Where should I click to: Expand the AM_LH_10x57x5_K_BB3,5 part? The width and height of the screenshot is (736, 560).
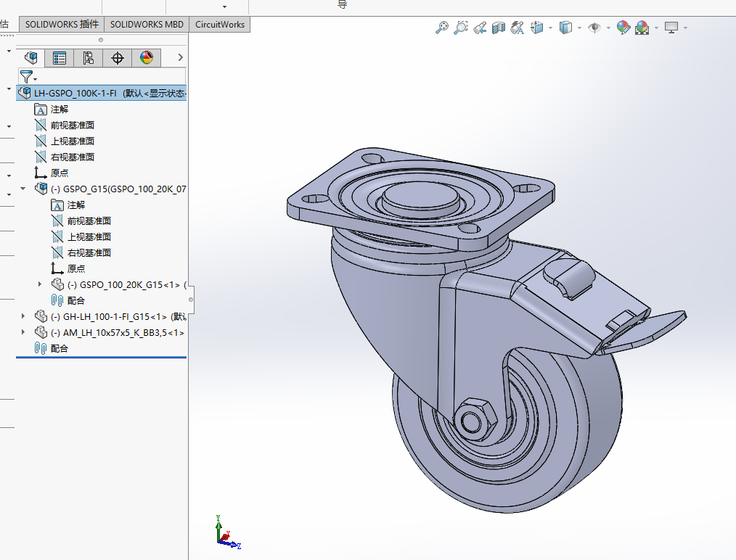point(23,332)
